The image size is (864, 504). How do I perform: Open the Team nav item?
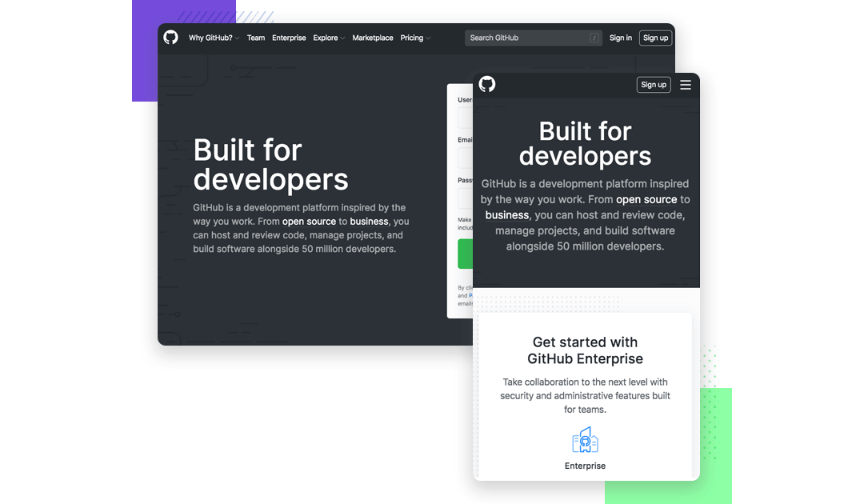pyautogui.click(x=256, y=38)
